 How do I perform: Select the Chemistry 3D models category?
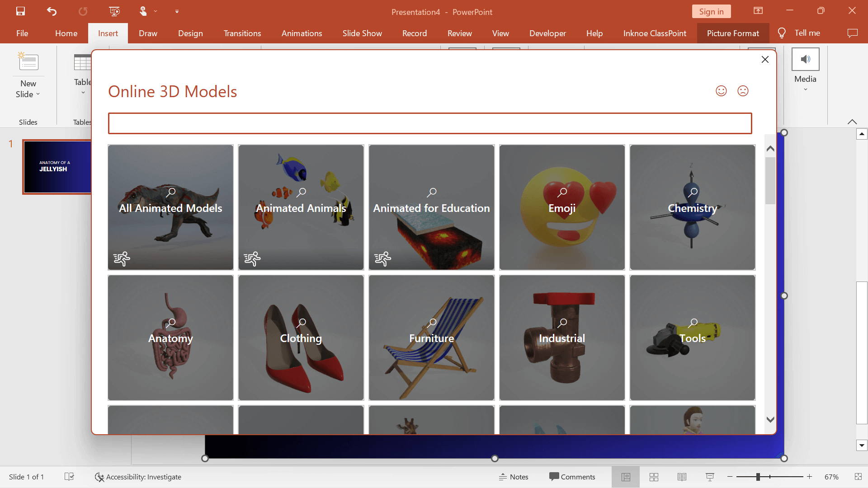693,207
